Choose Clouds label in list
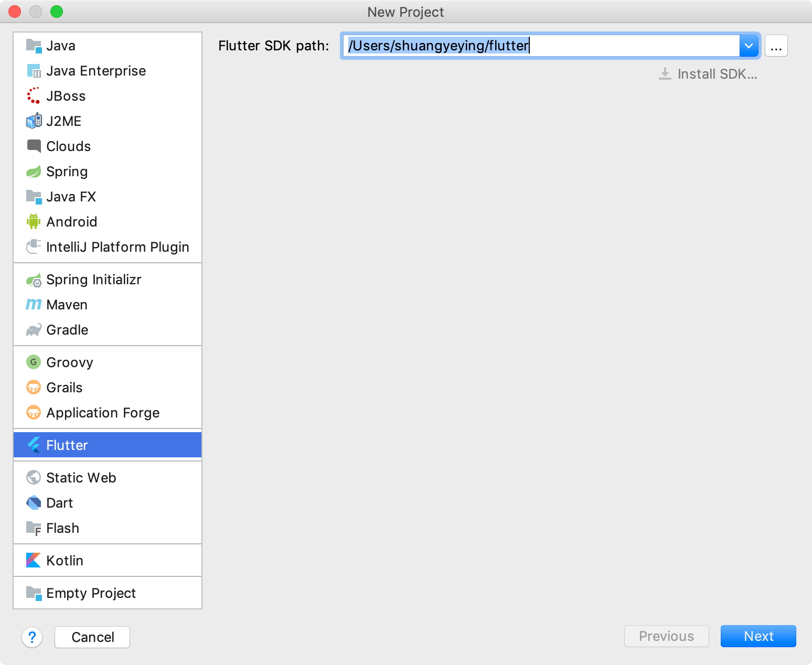 68,147
